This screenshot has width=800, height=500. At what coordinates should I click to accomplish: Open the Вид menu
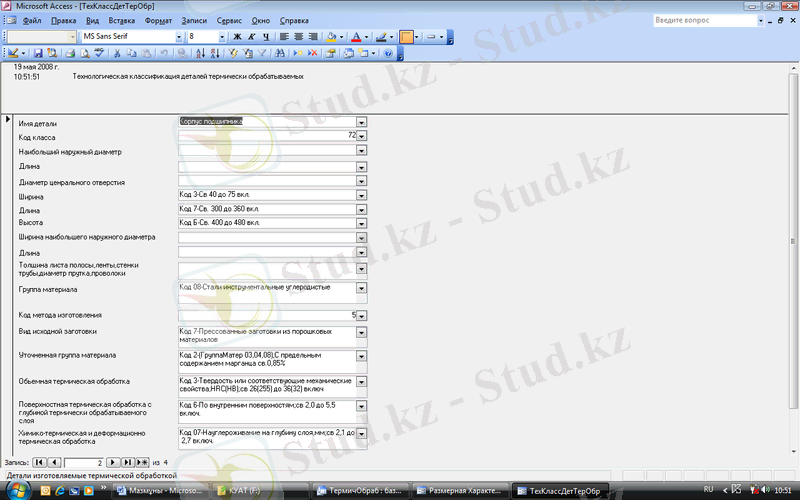pos(92,21)
